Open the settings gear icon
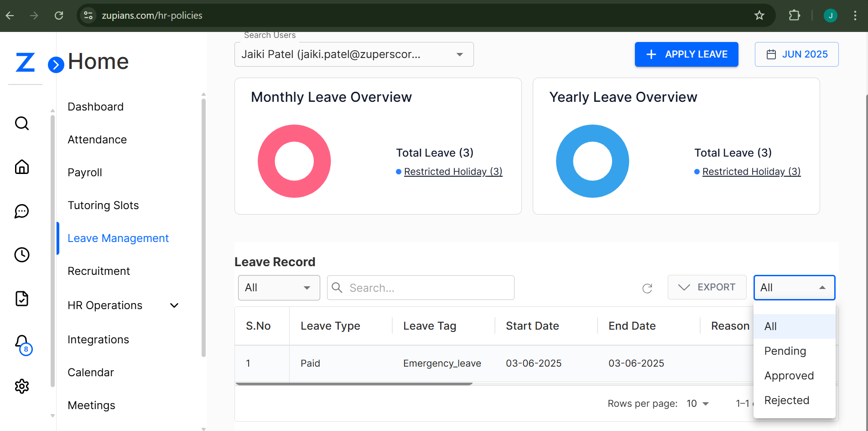 pyautogui.click(x=22, y=386)
